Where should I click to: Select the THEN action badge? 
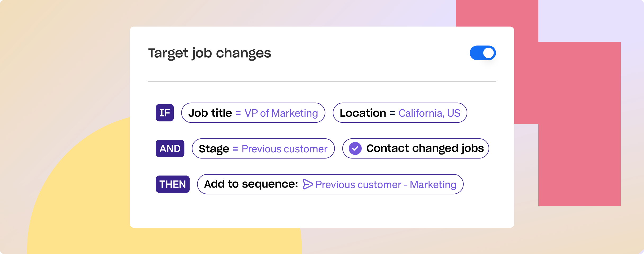(173, 184)
